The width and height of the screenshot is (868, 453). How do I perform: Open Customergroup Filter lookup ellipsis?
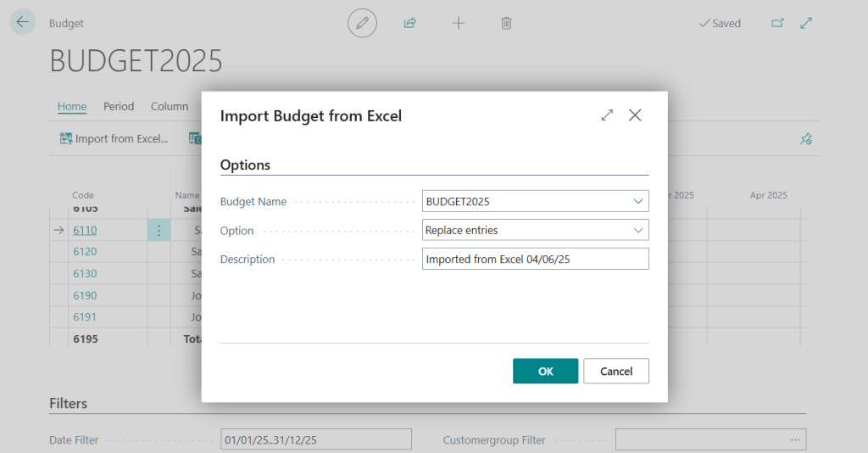pos(795,439)
